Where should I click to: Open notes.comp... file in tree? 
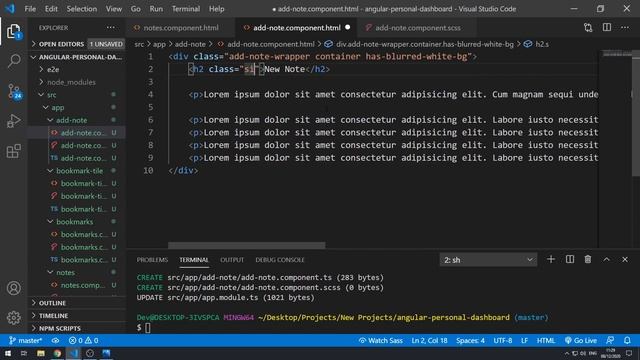(77, 285)
